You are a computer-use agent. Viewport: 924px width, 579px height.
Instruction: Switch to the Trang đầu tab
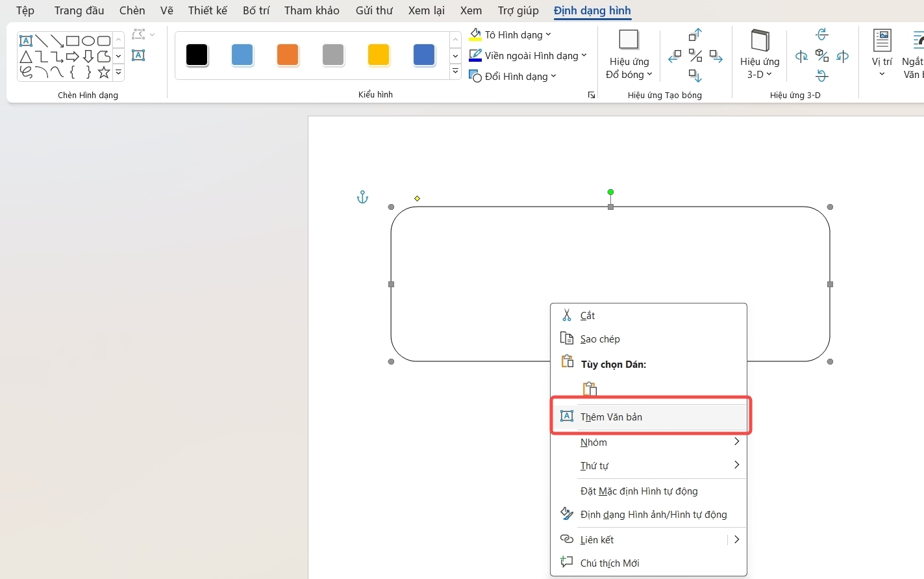tap(79, 10)
